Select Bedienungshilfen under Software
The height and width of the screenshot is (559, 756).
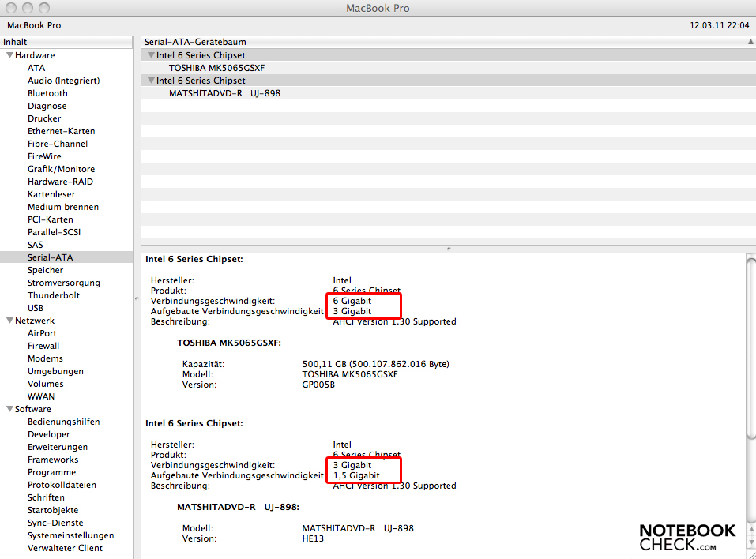[64, 421]
